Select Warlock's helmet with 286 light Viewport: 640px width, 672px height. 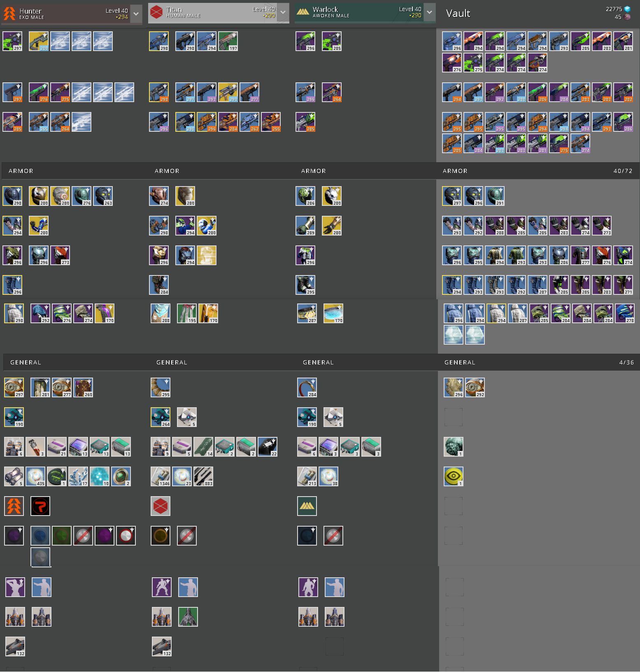[305, 196]
